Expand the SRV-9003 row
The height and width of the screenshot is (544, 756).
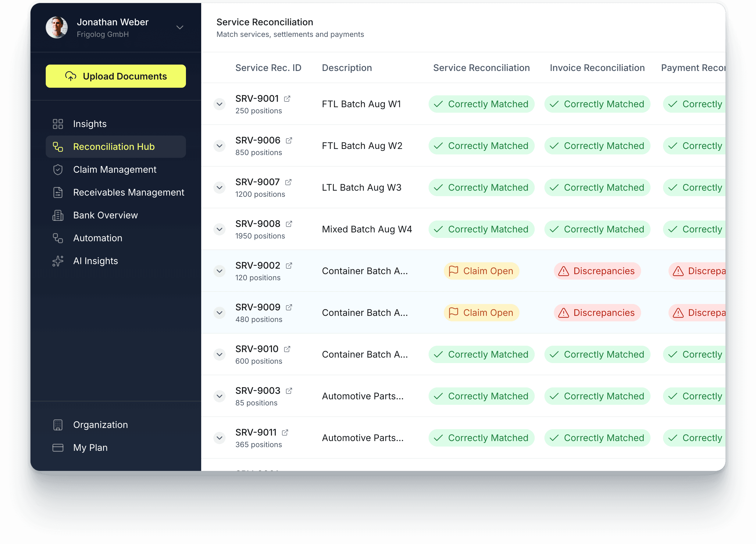tap(219, 396)
